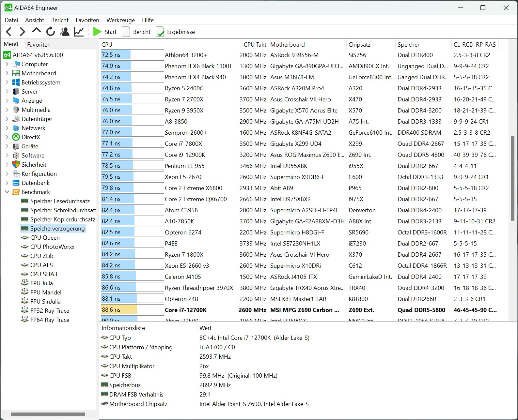Viewport: 518px width, 420px height.
Task: Click the Bericht document icon
Action: tap(126, 32)
